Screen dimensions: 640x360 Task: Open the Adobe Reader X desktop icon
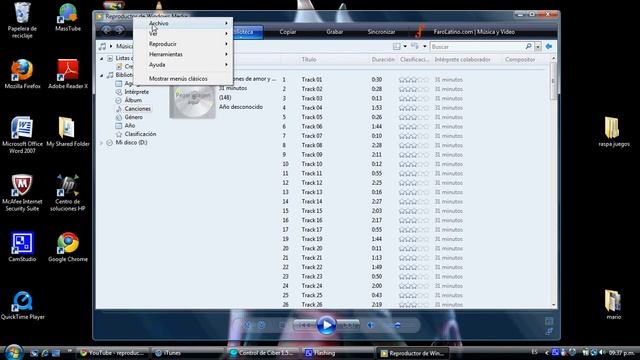click(x=68, y=74)
